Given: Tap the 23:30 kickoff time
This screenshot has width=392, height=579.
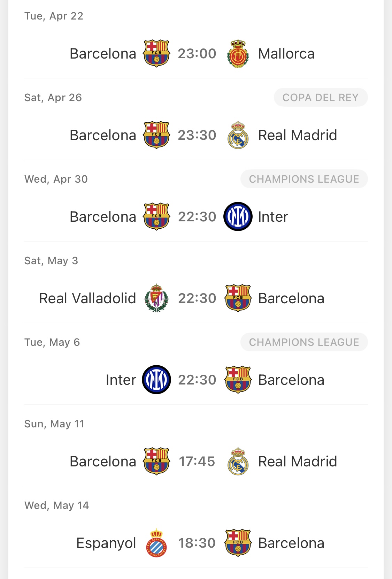Looking at the screenshot, I should [x=197, y=135].
